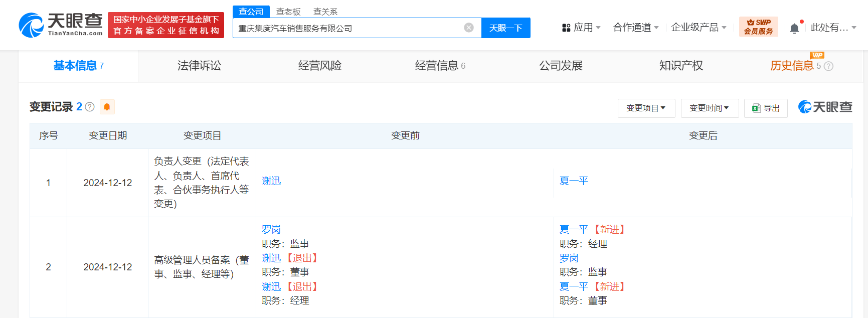
Task: Open the 应用 dropdown menu
Action: tap(581, 28)
